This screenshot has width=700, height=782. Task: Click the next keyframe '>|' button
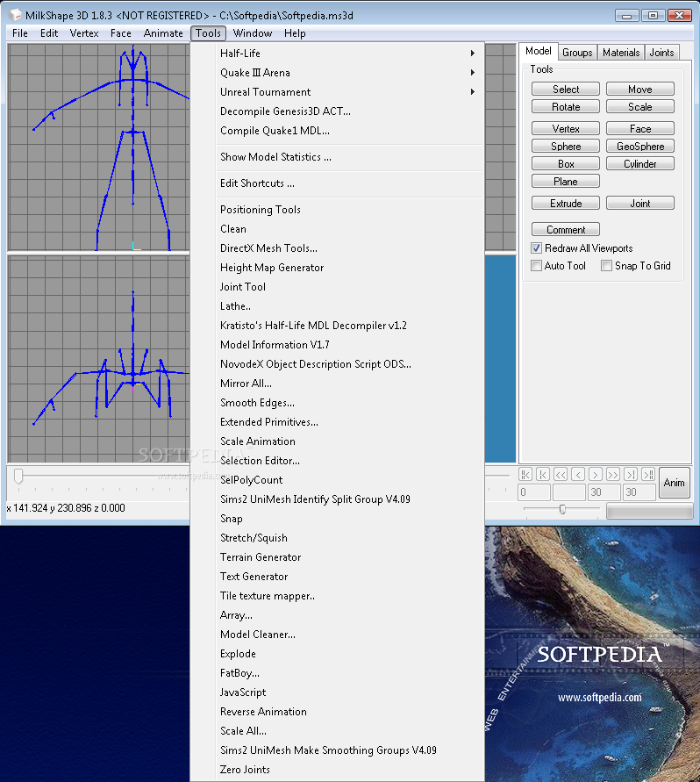[631, 474]
